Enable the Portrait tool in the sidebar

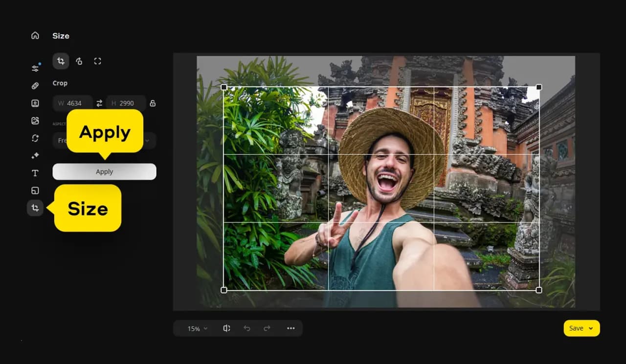click(x=35, y=103)
